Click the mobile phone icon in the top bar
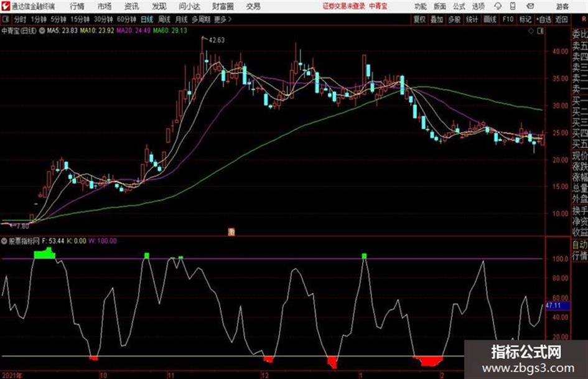 pos(513,6)
